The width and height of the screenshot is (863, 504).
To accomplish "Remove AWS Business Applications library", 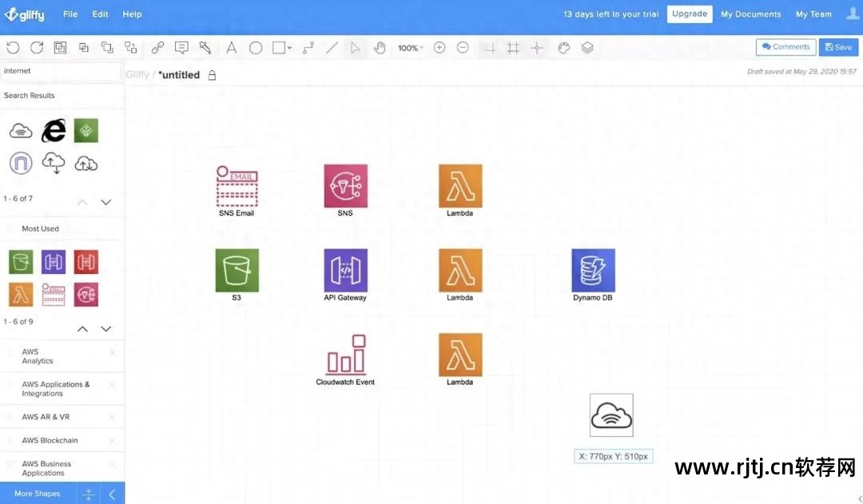I will 113,464.
